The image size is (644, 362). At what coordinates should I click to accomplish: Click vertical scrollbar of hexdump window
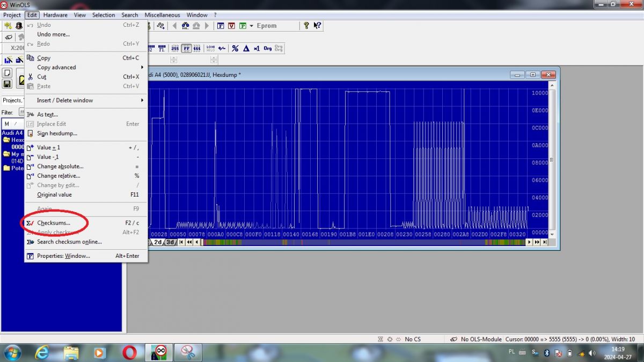[553, 160]
